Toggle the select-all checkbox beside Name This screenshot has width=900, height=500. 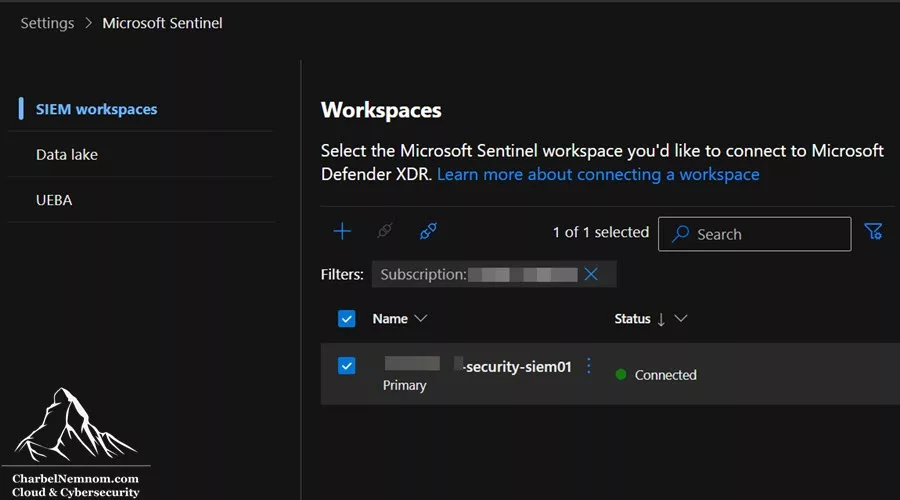347,319
